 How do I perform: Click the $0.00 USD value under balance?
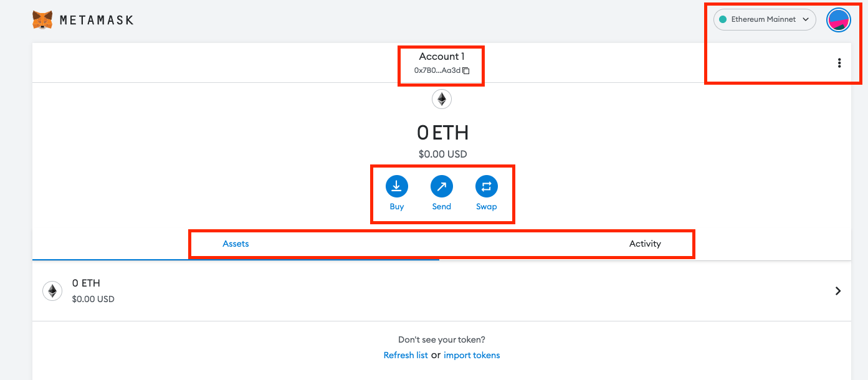click(442, 154)
